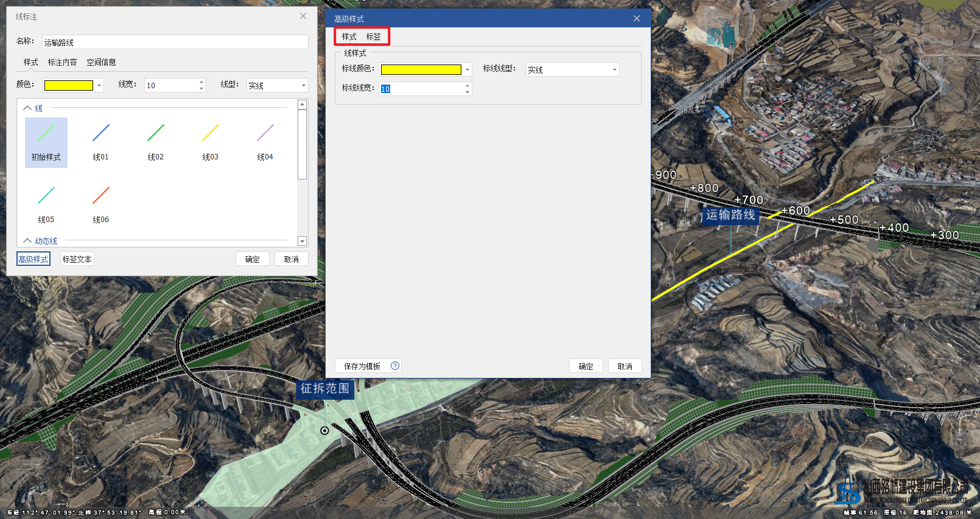Select the 线02 green line style
The height and width of the screenshot is (519, 980).
[x=155, y=141]
